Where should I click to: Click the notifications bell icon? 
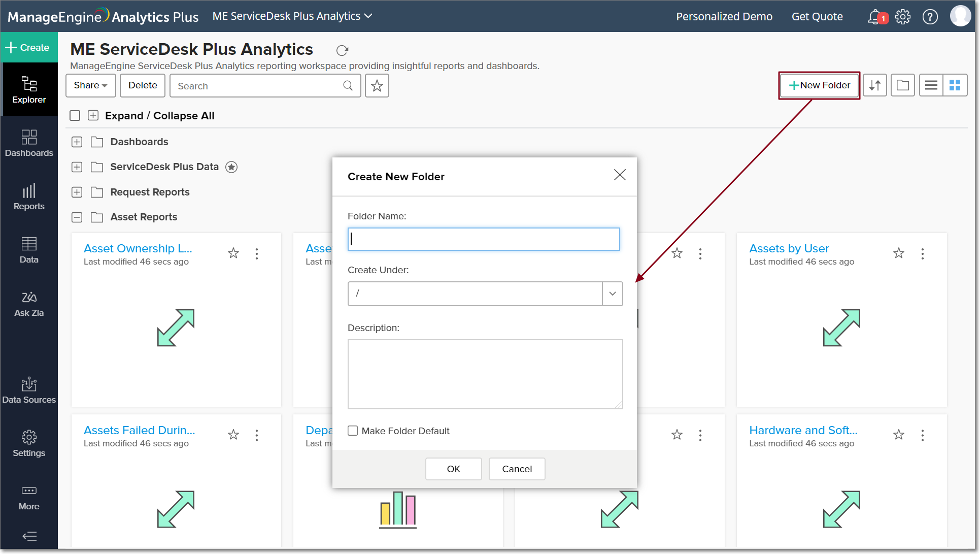pyautogui.click(x=874, y=17)
